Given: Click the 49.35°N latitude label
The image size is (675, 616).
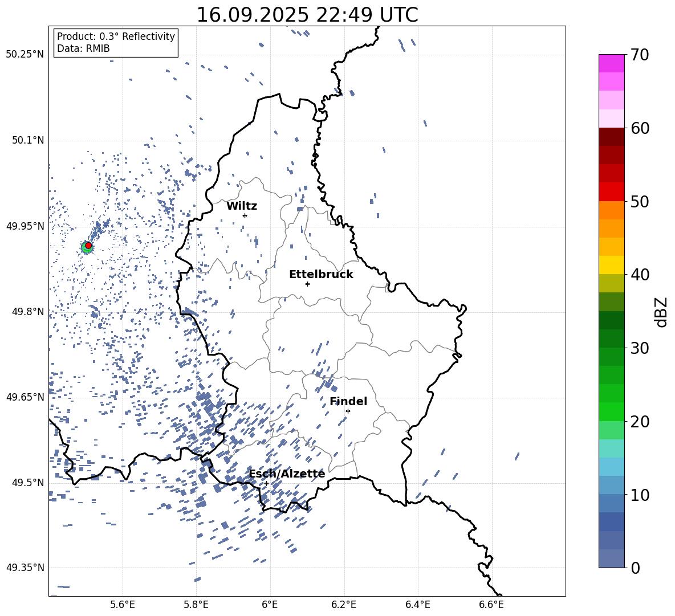Looking at the screenshot, I should tap(25, 568).
